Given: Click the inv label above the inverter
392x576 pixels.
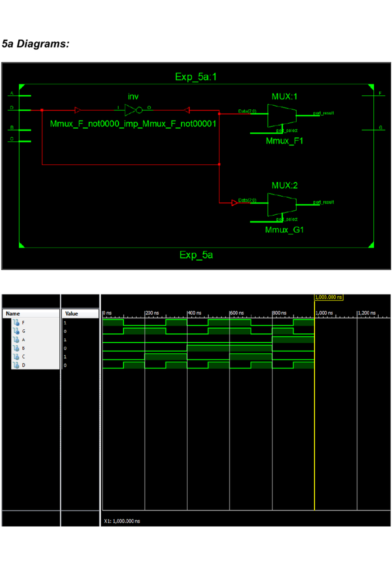Looking at the screenshot, I should pos(133,96).
